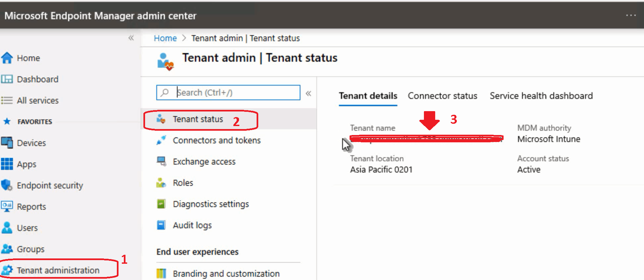Click the Groups people icon
Image resolution: width=644 pixels, height=280 pixels.
click(x=7, y=249)
